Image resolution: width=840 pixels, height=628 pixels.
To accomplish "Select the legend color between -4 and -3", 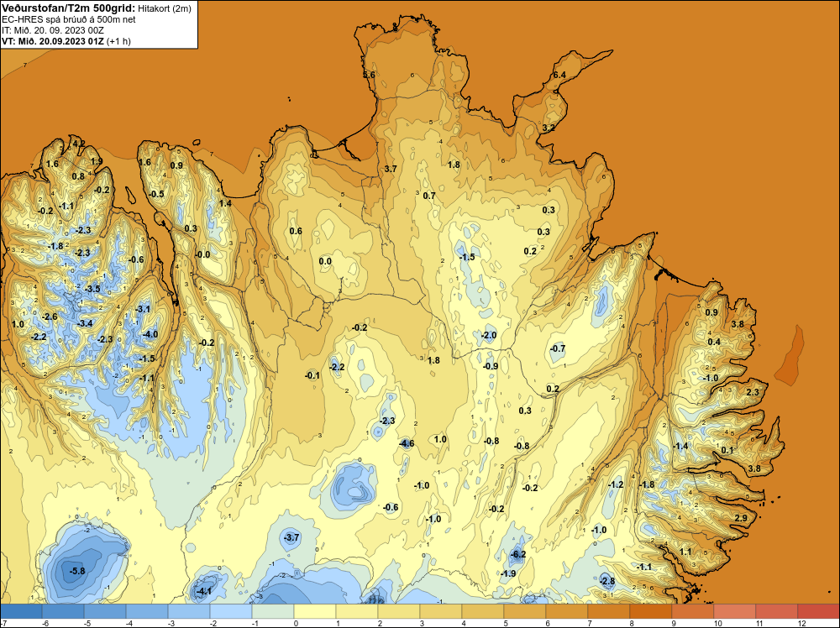I will pyautogui.click(x=147, y=611).
